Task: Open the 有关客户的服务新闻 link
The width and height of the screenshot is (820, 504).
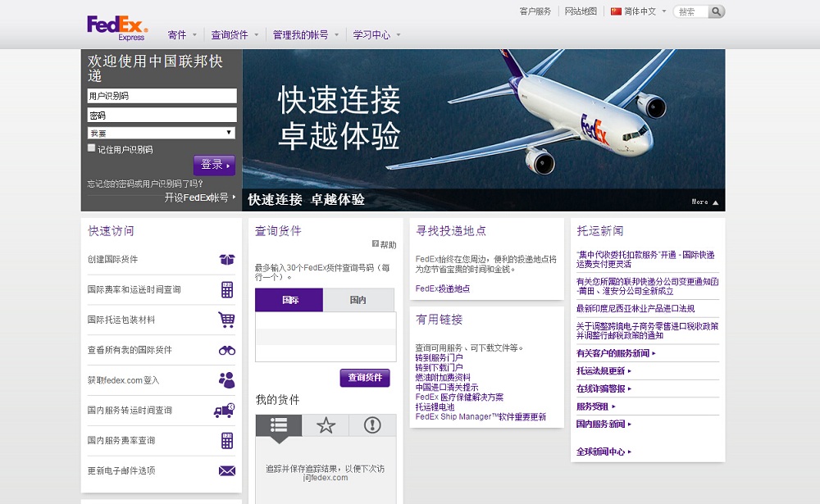Action: coord(616,353)
